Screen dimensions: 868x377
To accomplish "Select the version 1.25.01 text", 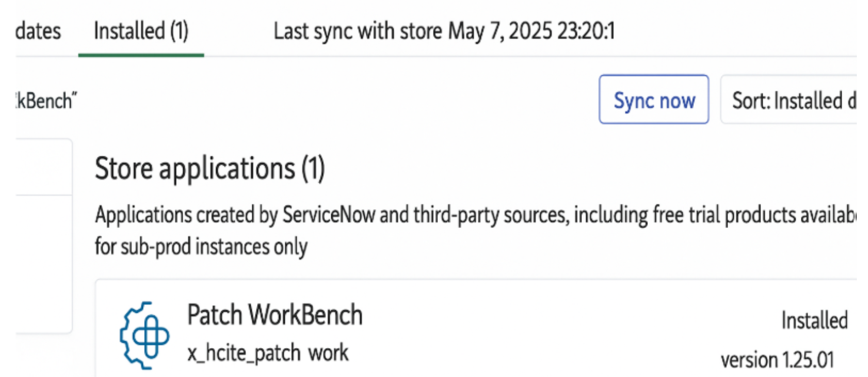I will pos(777,360).
